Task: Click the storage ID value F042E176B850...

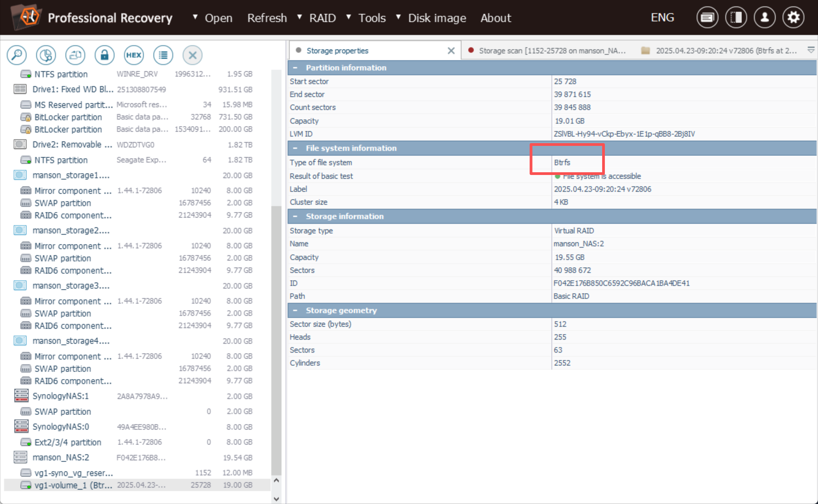Action: [621, 283]
